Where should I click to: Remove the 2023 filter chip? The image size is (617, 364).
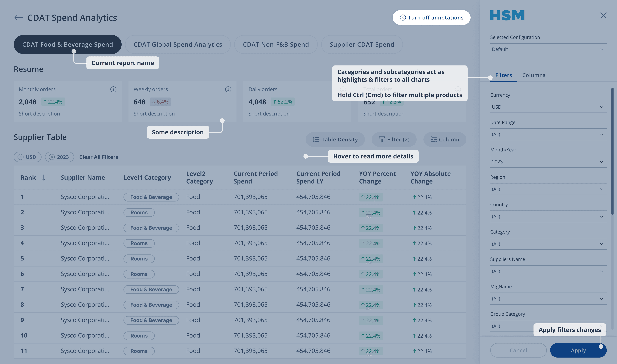pyautogui.click(x=52, y=157)
